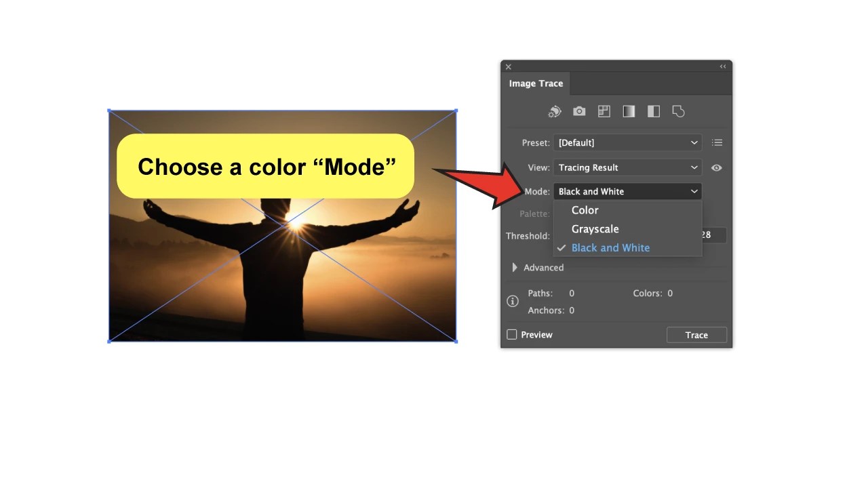The image size is (868, 488).
Task: Click the info icon next to Paths
Action: pos(513,300)
